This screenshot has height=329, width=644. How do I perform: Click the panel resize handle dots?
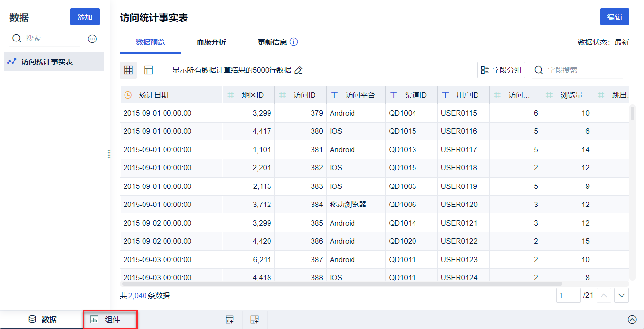[x=109, y=154]
